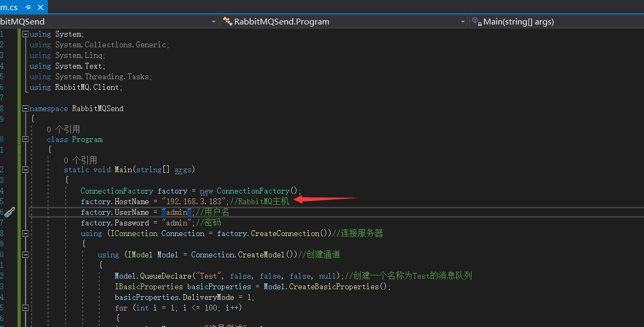
Task: Click the '0 个引用' CodeLens above Main
Action: [80, 160]
